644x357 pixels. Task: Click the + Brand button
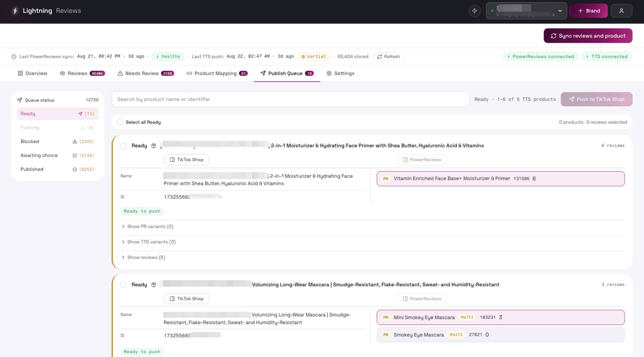pos(589,11)
